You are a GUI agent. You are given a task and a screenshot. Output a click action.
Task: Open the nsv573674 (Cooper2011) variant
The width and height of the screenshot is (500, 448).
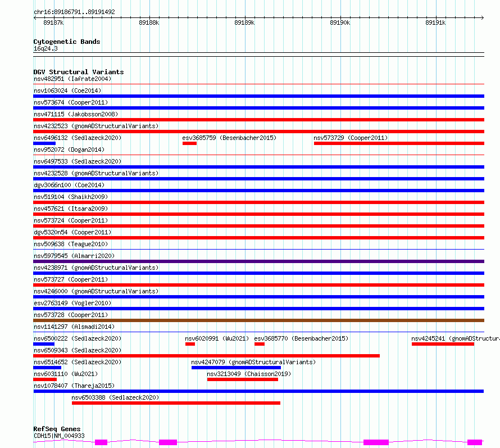pyautogui.click(x=71, y=102)
